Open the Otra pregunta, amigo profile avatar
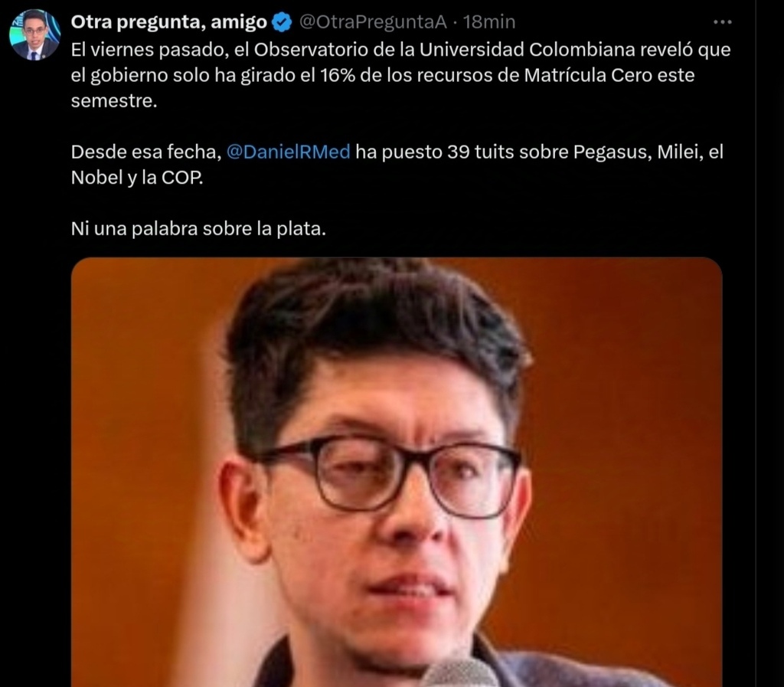Viewport: 784px width, 687px height. [34, 35]
